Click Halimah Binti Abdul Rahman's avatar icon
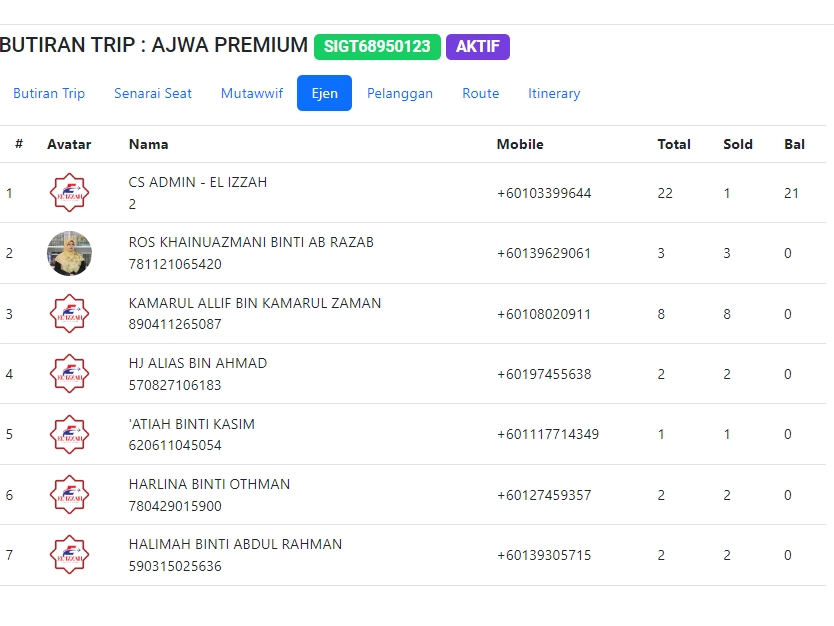This screenshot has height=626, width=834. 69,555
